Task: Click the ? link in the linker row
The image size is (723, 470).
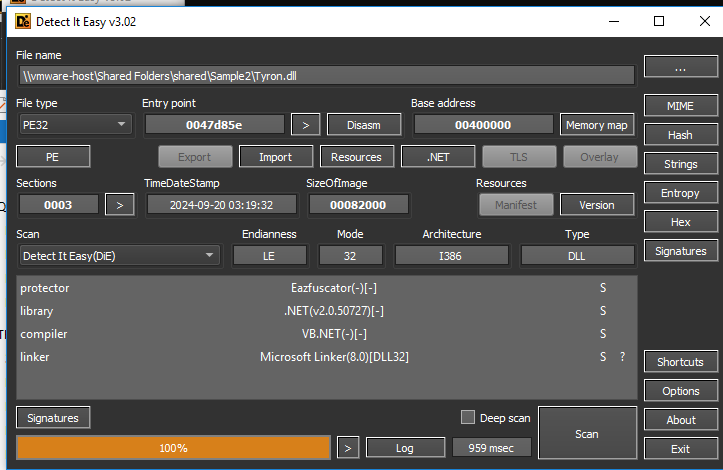Action: 622,357
